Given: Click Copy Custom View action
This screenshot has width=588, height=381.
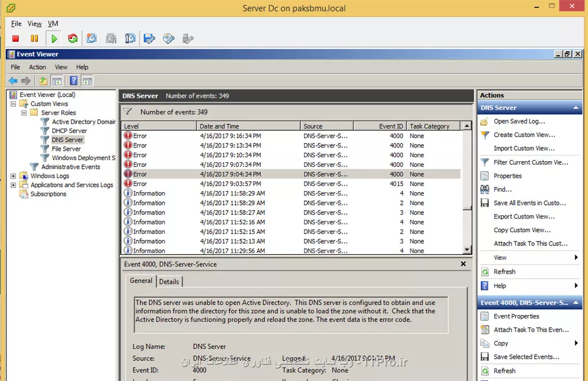Looking at the screenshot, I should point(522,230).
